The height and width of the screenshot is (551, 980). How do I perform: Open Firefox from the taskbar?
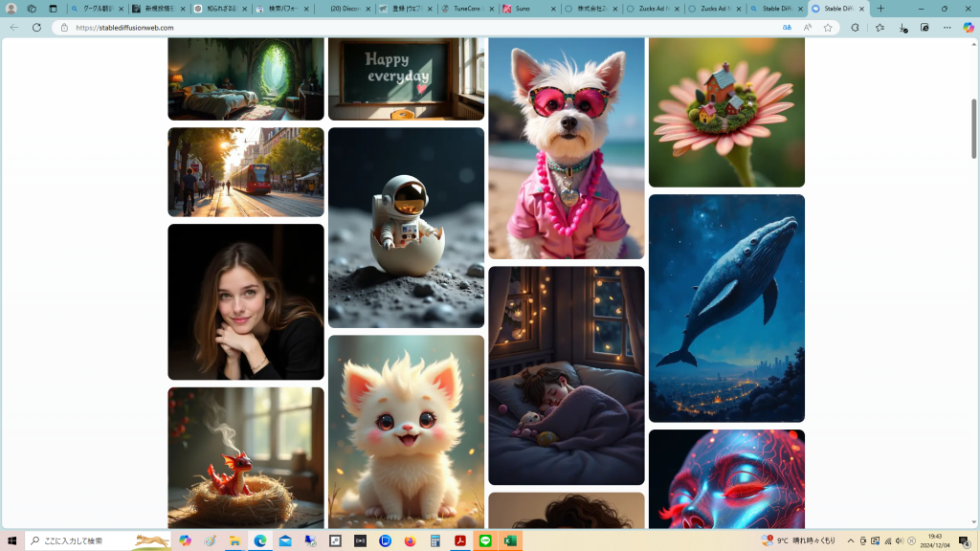[x=411, y=540]
